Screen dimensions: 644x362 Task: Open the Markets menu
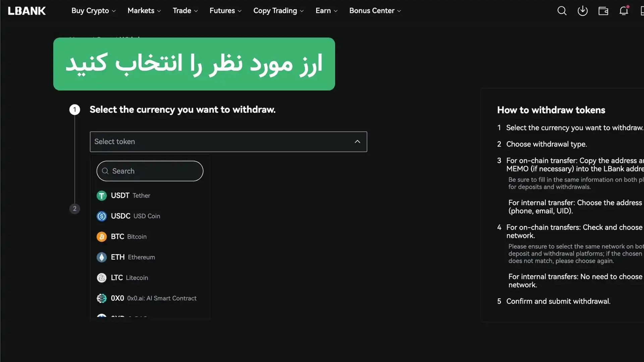coord(144,11)
